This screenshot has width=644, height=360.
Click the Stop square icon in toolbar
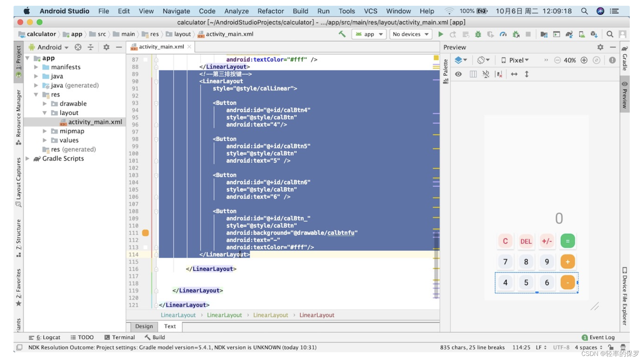pyautogui.click(x=528, y=34)
